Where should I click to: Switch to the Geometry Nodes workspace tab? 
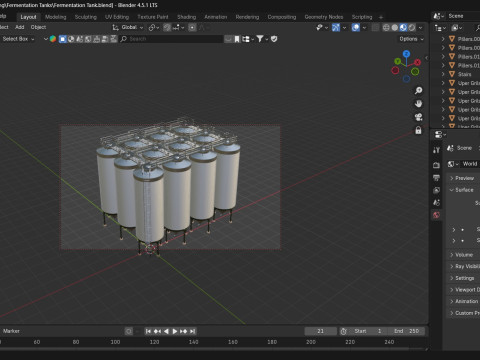tap(324, 17)
